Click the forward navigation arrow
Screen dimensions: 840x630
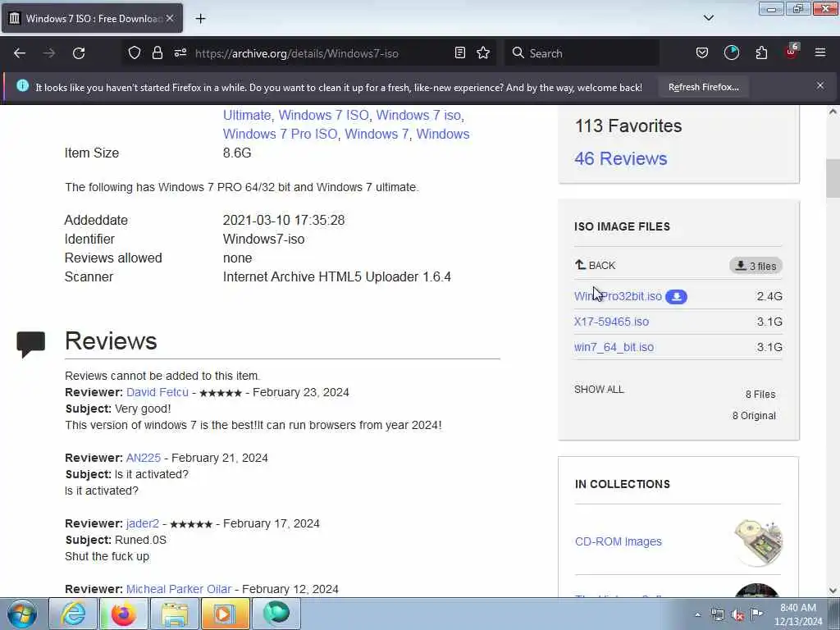click(49, 53)
